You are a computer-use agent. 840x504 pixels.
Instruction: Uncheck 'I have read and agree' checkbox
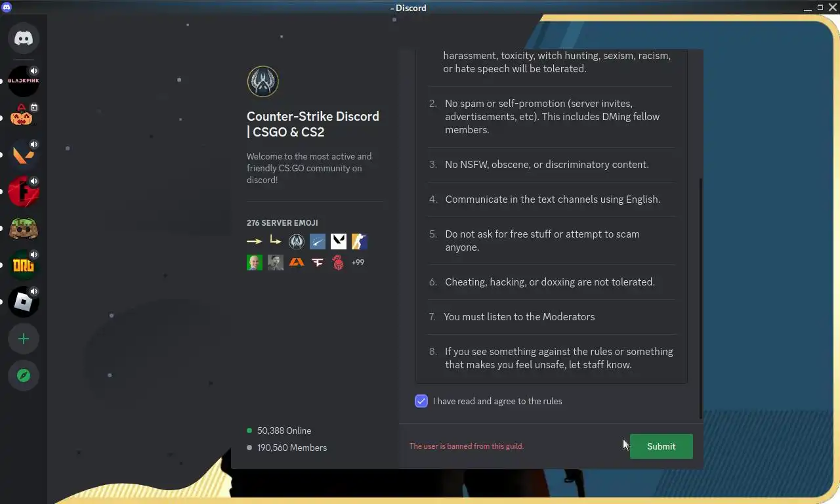pos(421,401)
